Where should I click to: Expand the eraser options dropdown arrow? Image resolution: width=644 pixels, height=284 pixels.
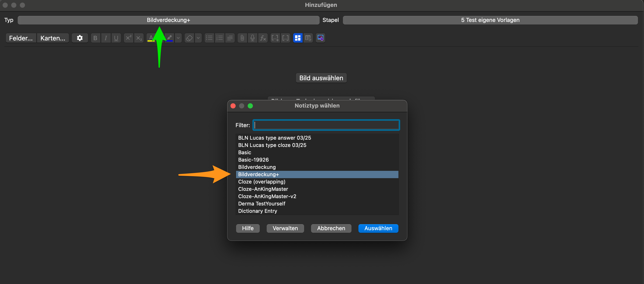tap(198, 38)
